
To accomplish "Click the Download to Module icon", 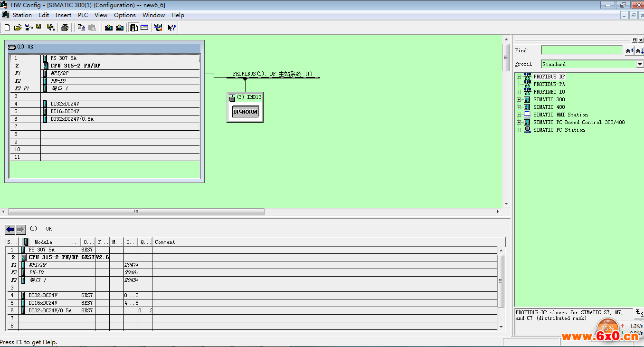I will tap(109, 28).
